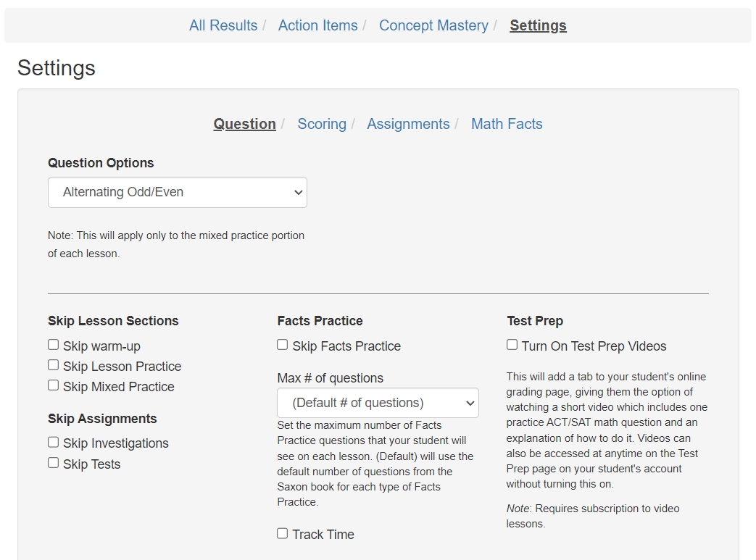
Task: Go to Action Items
Action: click(317, 25)
